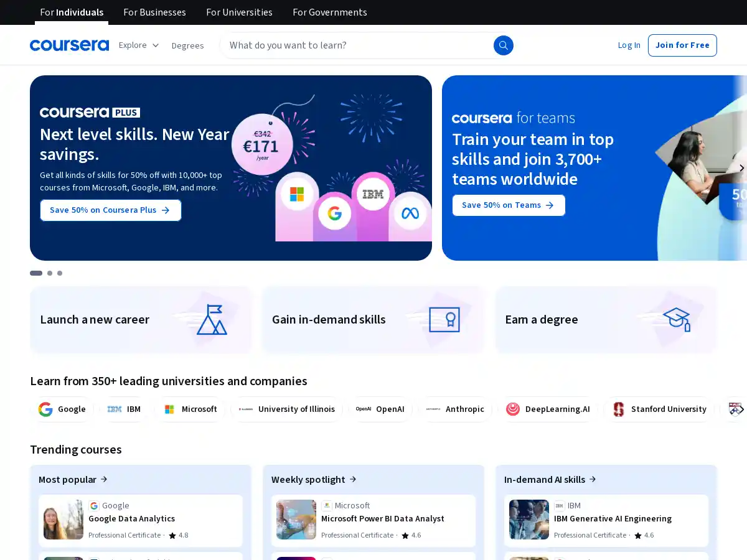Open the Explore dropdown menu

point(138,45)
